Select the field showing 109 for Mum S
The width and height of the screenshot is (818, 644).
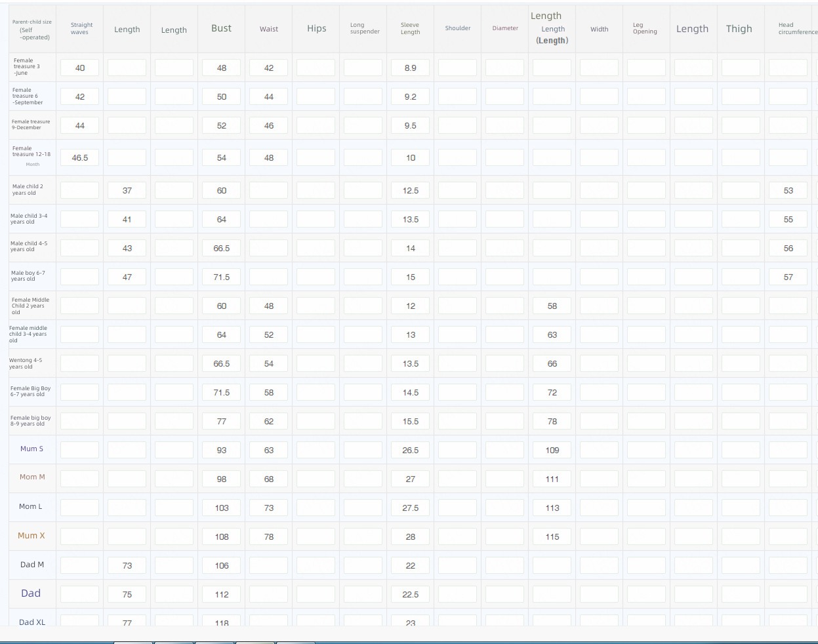[552, 450]
